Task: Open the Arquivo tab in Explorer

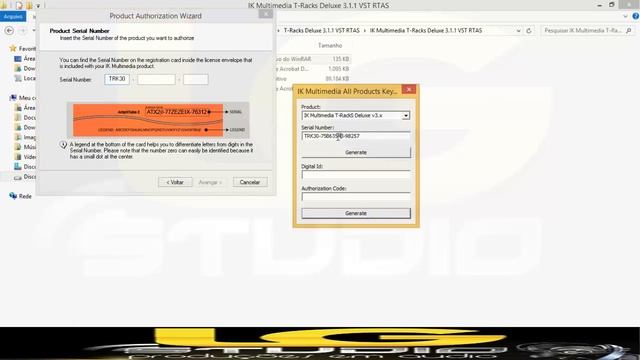Action: click(13, 17)
